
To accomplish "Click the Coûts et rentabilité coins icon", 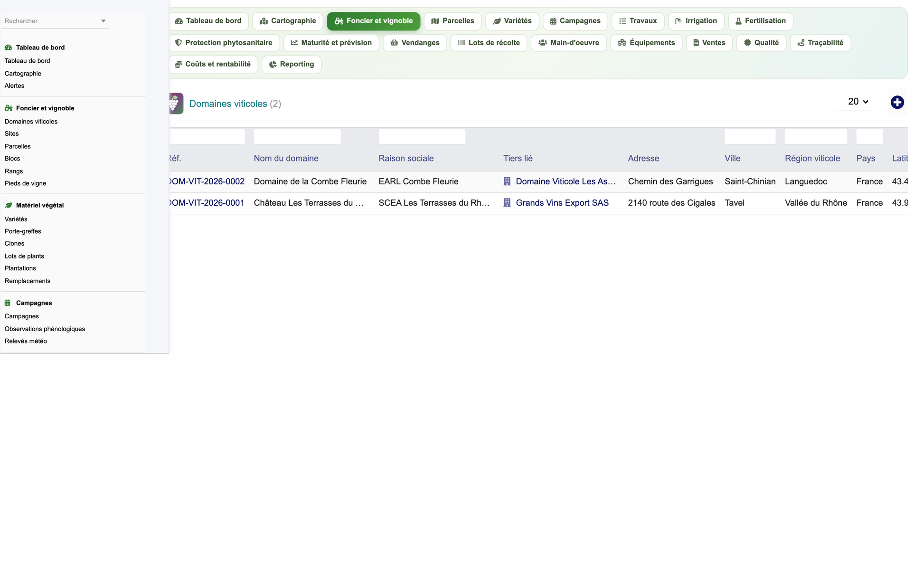I will point(179,64).
